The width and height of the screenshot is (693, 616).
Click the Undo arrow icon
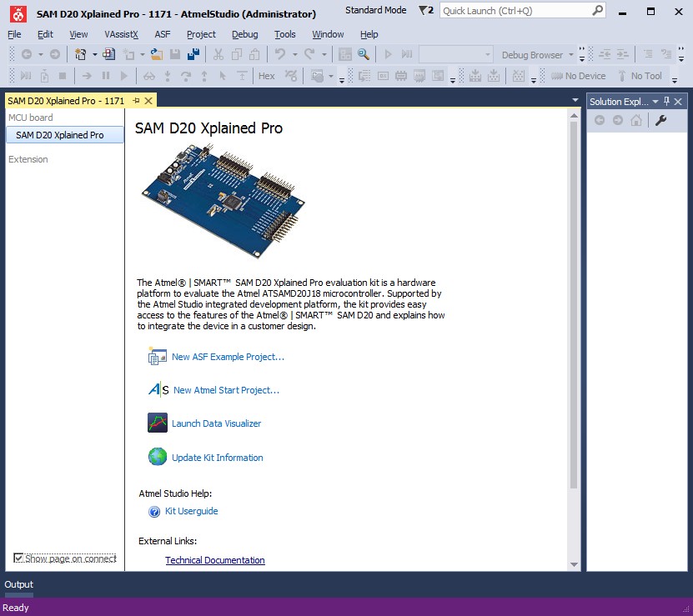279,54
